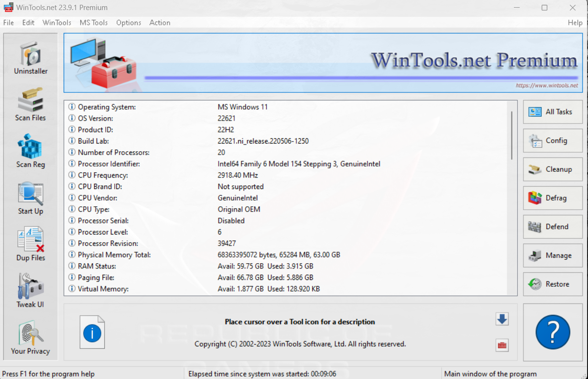Viewport: 588px width, 379px height.
Task: Click the copyright notice text
Action: [300, 344]
